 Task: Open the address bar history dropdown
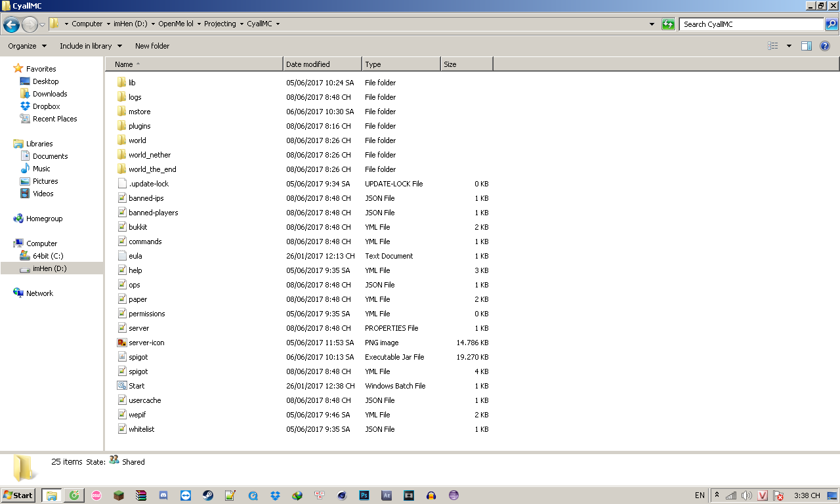tap(652, 24)
